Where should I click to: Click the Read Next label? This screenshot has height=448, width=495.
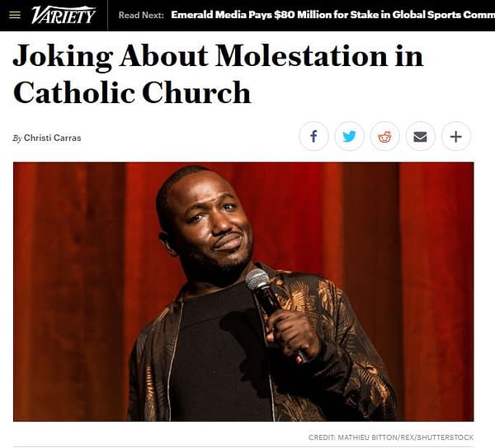pyautogui.click(x=141, y=15)
